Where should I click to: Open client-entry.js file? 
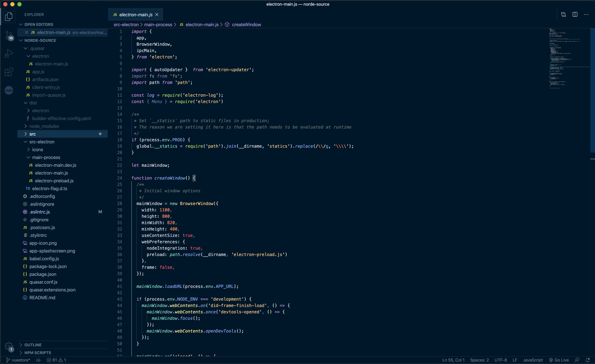point(63,87)
